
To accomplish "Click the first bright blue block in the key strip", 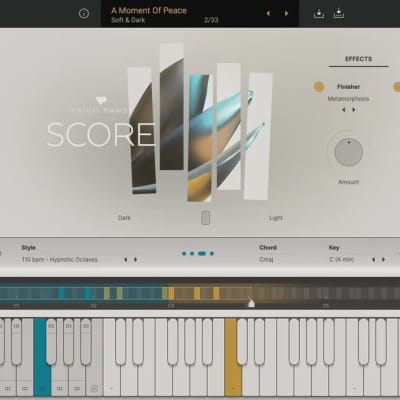I will pos(61,293).
